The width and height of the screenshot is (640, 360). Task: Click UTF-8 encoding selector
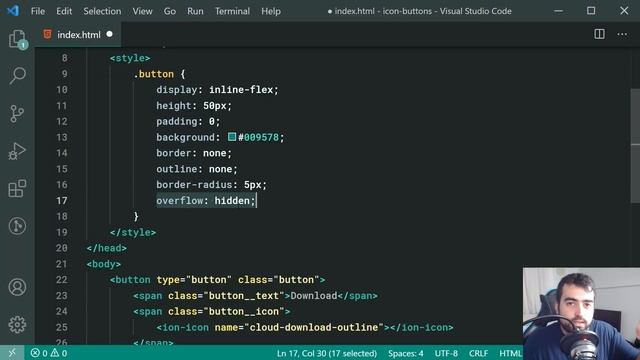click(446, 353)
